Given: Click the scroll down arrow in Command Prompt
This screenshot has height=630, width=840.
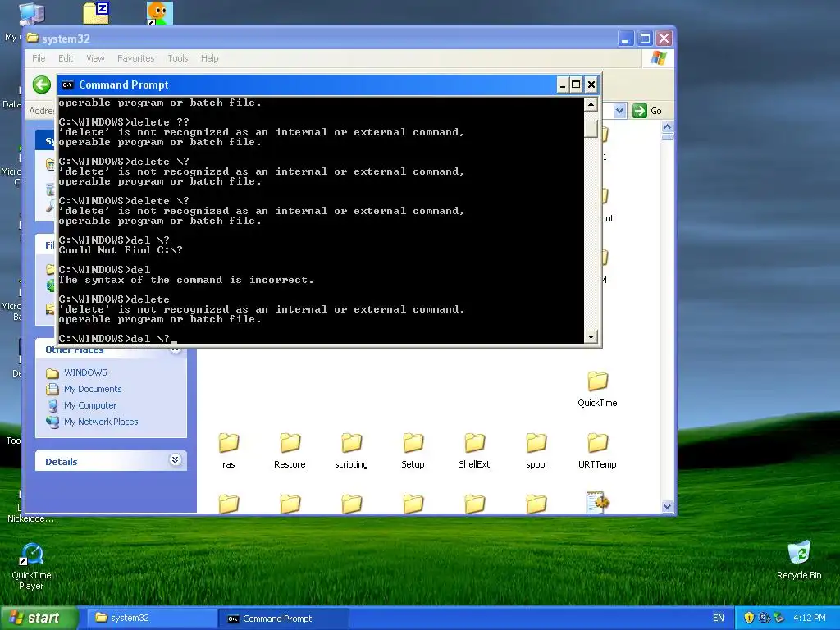Looking at the screenshot, I should pos(591,336).
